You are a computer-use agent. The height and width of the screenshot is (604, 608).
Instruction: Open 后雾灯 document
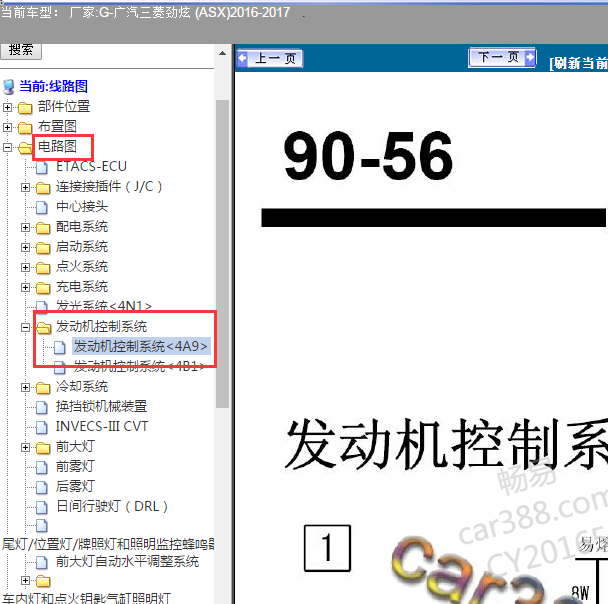[75, 487]
